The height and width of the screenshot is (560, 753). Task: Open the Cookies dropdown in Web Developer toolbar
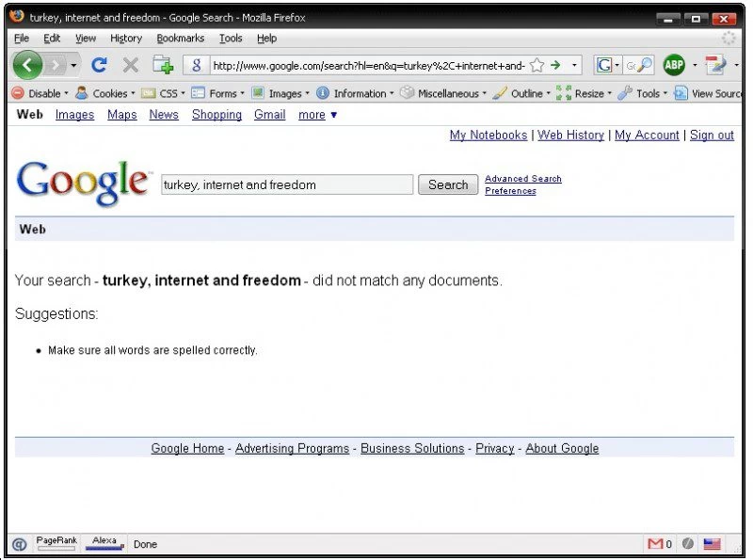click(x=105, y=93)
